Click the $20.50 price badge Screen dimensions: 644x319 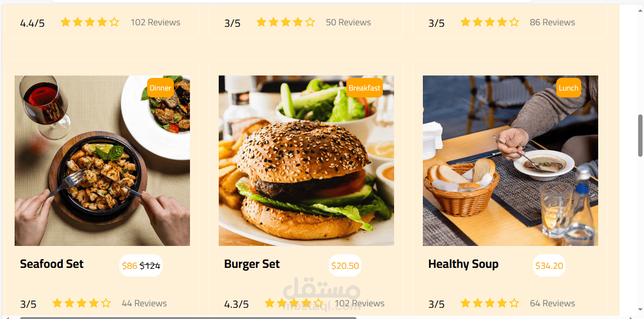345,265
